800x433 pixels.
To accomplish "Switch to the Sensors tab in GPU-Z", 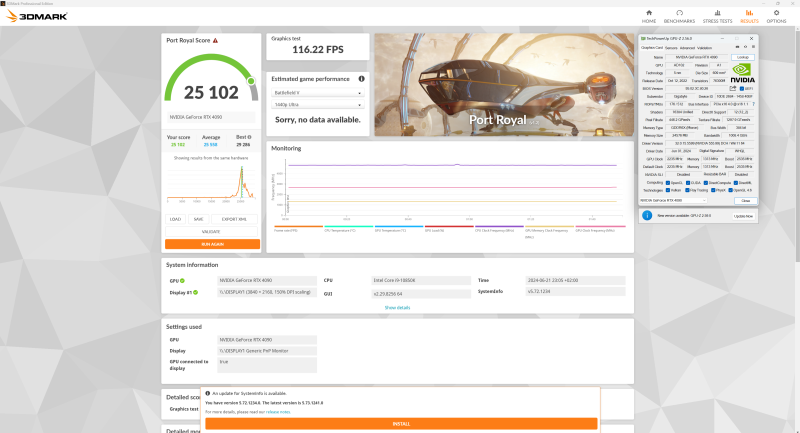I will 672,47.
